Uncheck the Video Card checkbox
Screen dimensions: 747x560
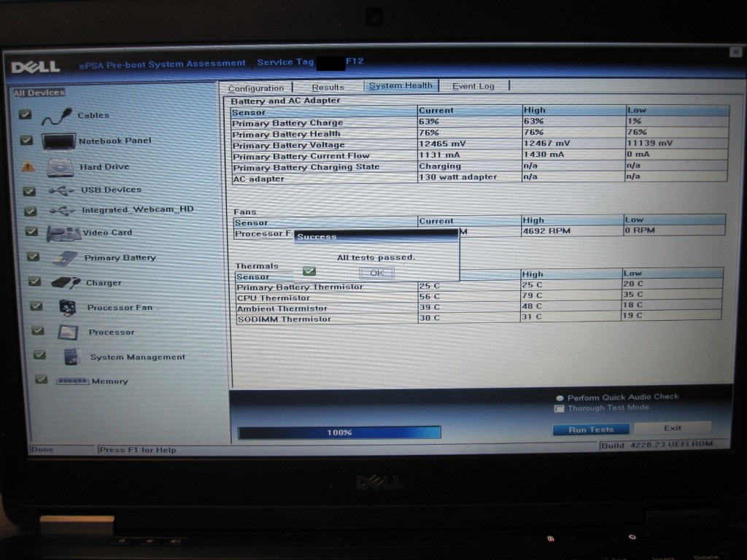[x=32, y=231]
